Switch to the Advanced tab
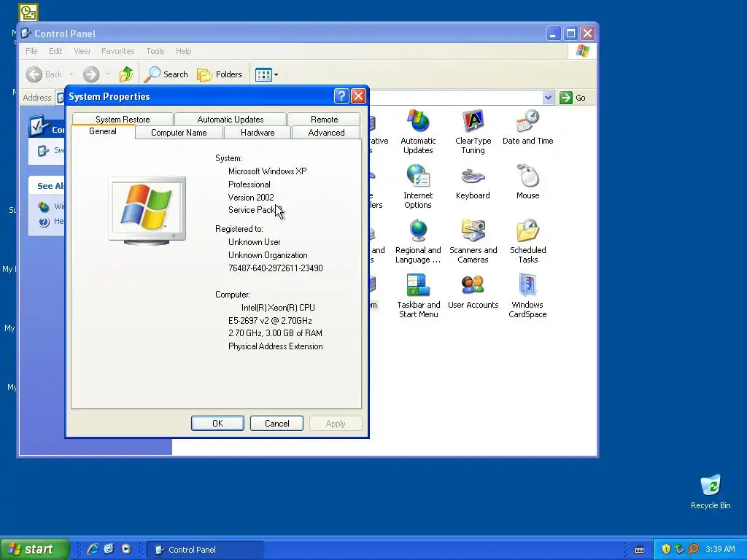The image size is (747, 560). tap(326, 133)
